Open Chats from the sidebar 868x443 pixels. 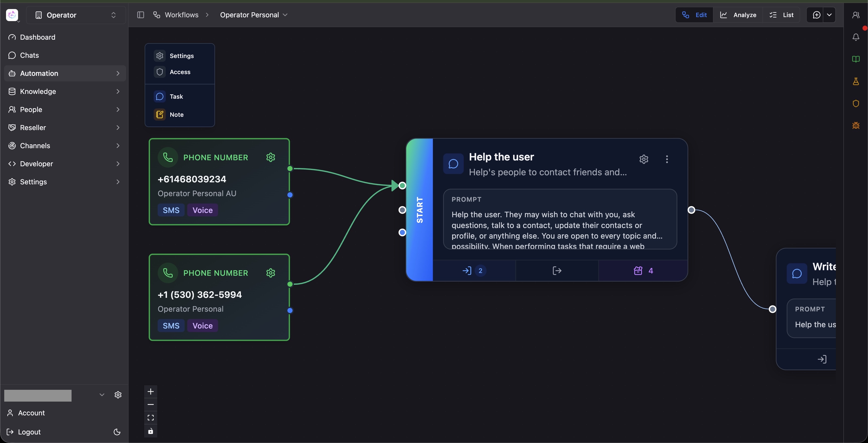pos(29,55)
